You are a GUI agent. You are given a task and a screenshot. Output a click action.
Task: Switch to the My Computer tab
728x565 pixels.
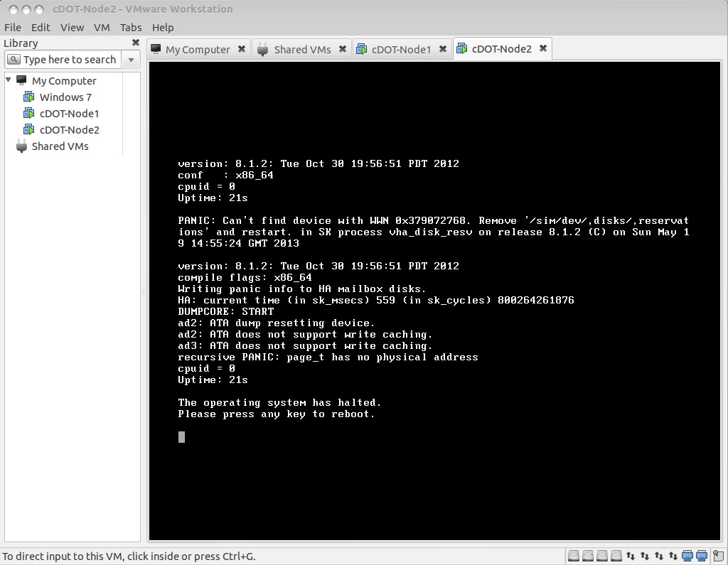tap(198, 49)
